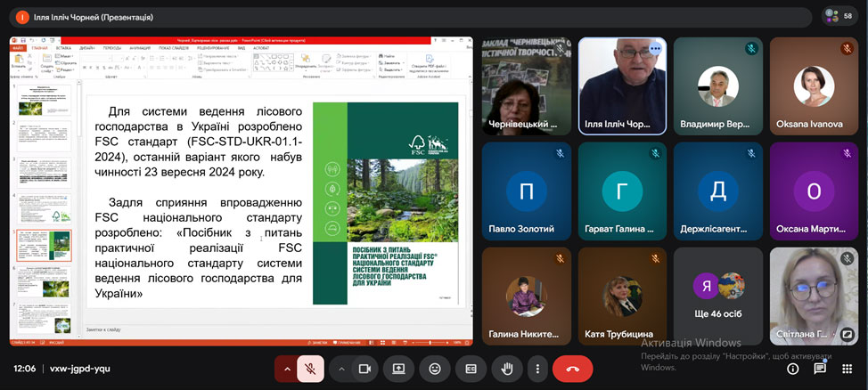The height and width of the screenshot is (390, 868).
Task: Click the 'Ще 46 осіб' tile
Action: [x=718, y=295]
